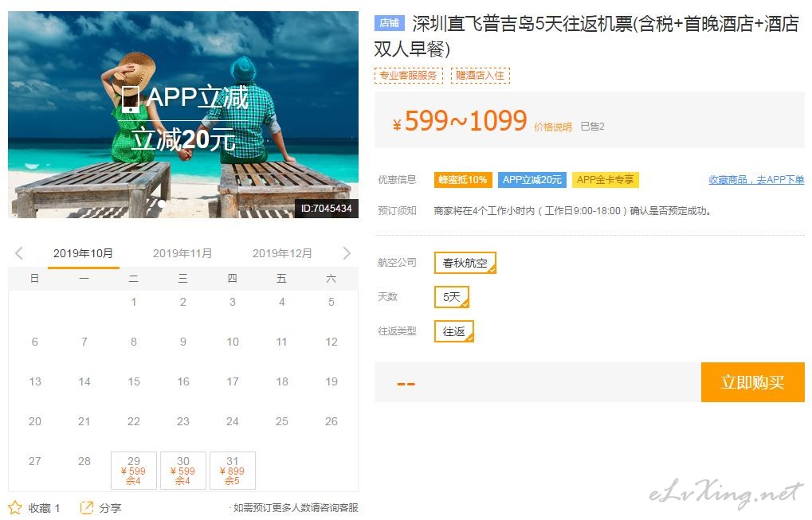Select 春秋航空 airline option
812x520 pixels.
pos(465,263)
